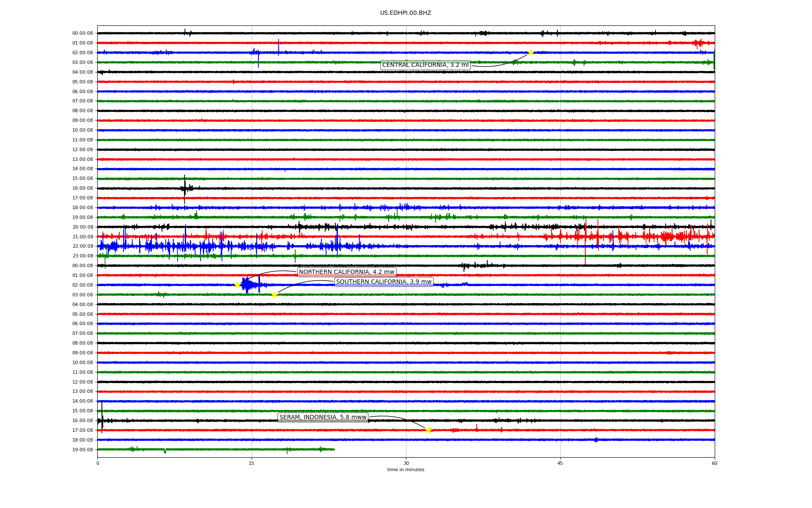Click the CENTRAL CALIFORNIA, 3.2 ml label
This screenshot has width=812, height=508.
pyautogui.click(x=425, y=65)
